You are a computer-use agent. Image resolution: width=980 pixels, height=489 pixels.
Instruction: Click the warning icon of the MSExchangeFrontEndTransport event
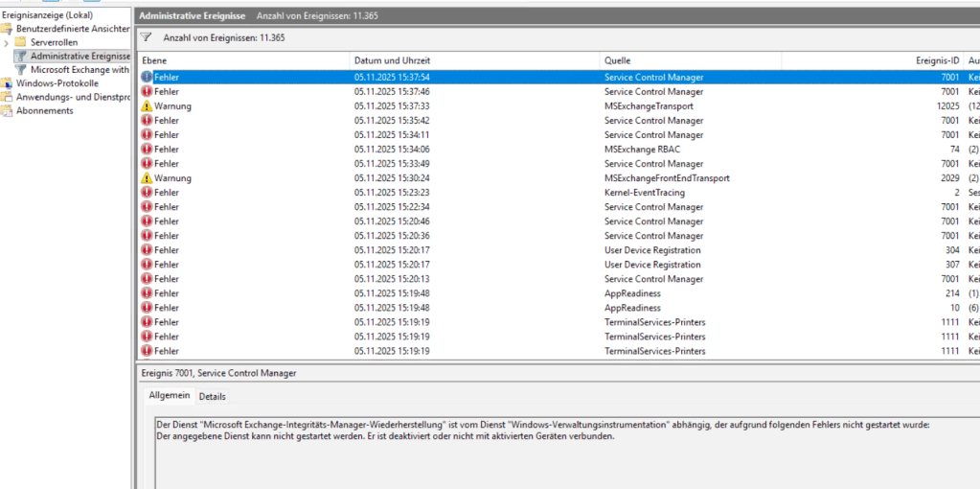point(147,178)
